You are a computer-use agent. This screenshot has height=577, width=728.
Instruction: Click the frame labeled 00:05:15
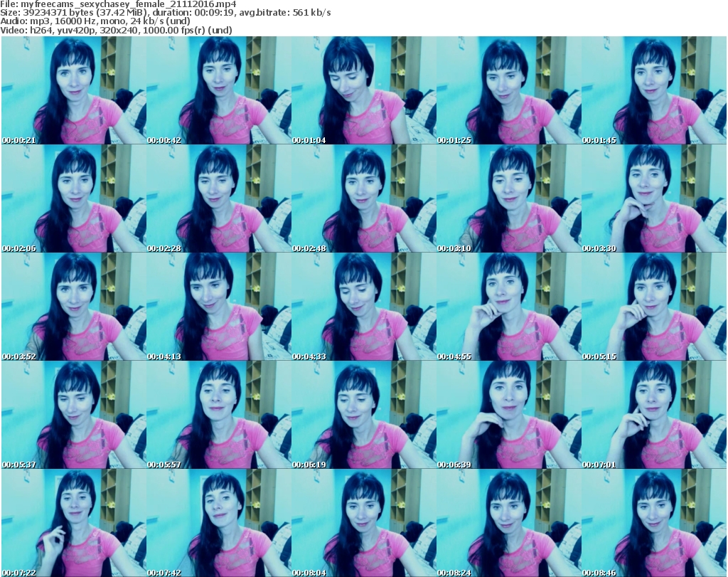click(x=654, y=307)
